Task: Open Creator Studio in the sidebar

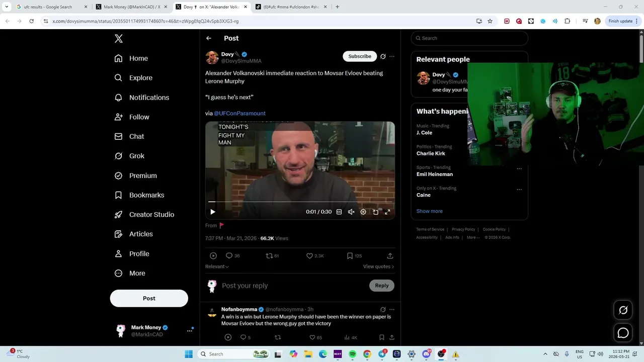Action: click(144, 215)
